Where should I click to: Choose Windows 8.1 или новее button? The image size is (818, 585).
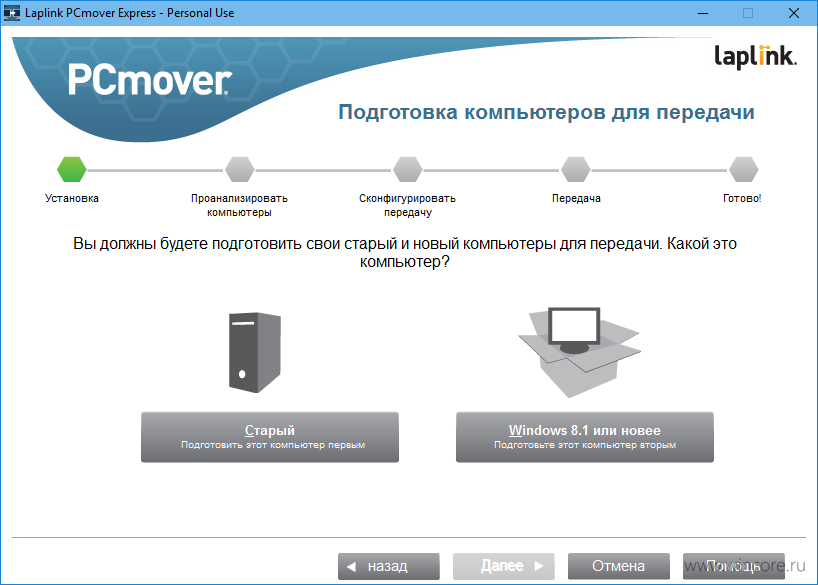[x=585, y=437]
